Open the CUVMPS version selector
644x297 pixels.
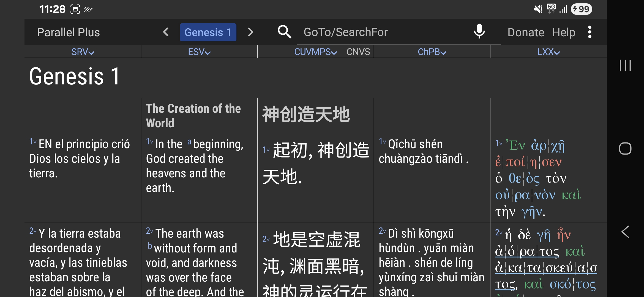click(x=315, y=52)
